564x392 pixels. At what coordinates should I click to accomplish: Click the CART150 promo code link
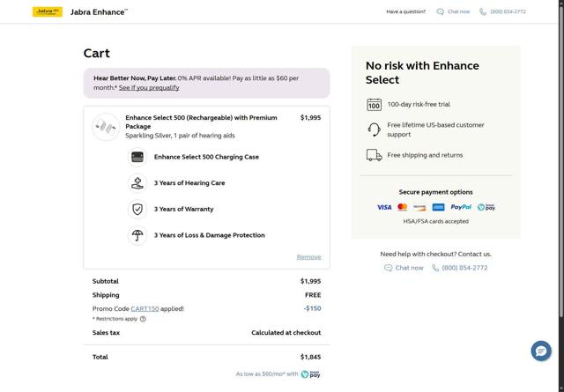145,308
